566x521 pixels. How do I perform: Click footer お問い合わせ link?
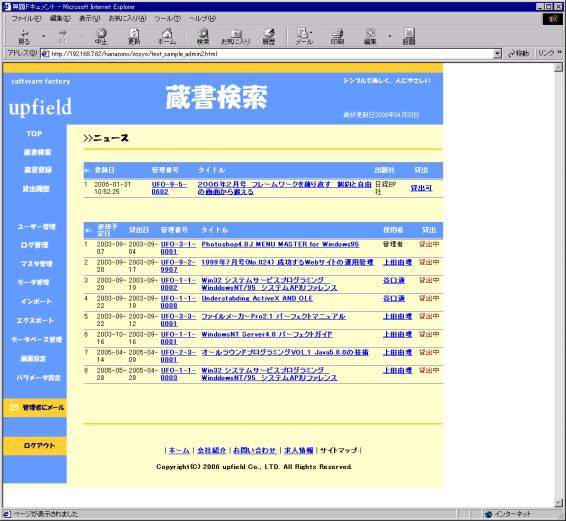(x=254, y=451)
